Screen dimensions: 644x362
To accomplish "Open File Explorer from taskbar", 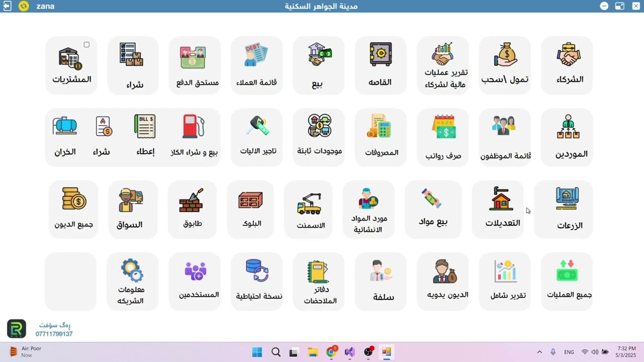I will click(x=312, y=352).
